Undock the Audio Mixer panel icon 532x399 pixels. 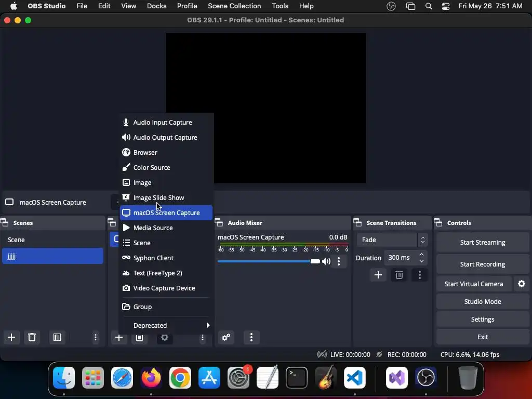[219, 222]
